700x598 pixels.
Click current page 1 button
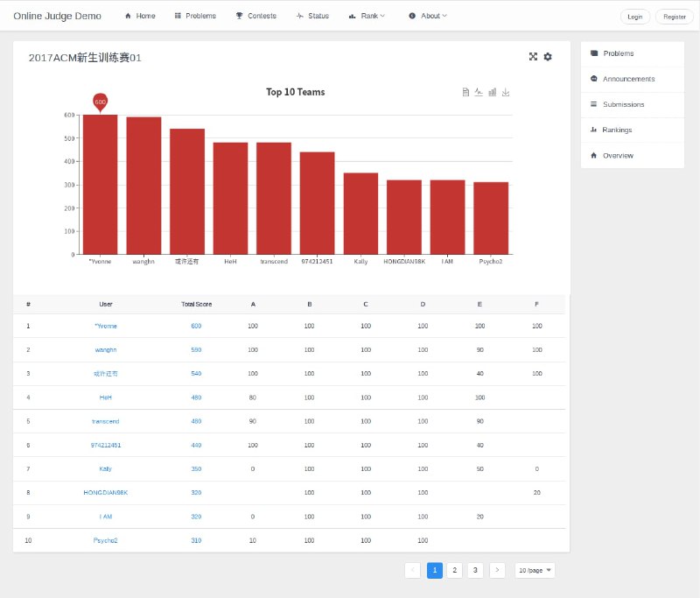[434, 570]
